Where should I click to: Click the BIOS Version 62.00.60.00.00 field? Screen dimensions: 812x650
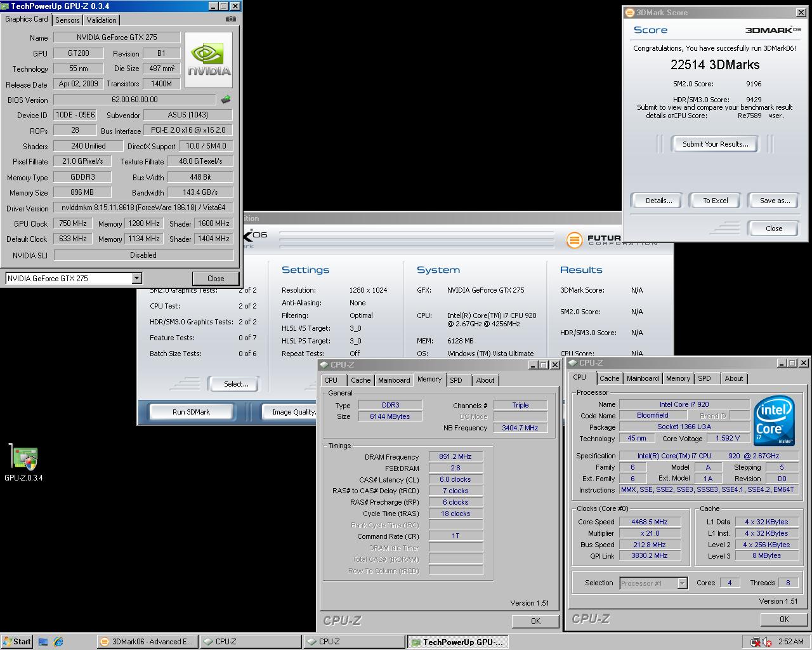[x=134, y=100]
